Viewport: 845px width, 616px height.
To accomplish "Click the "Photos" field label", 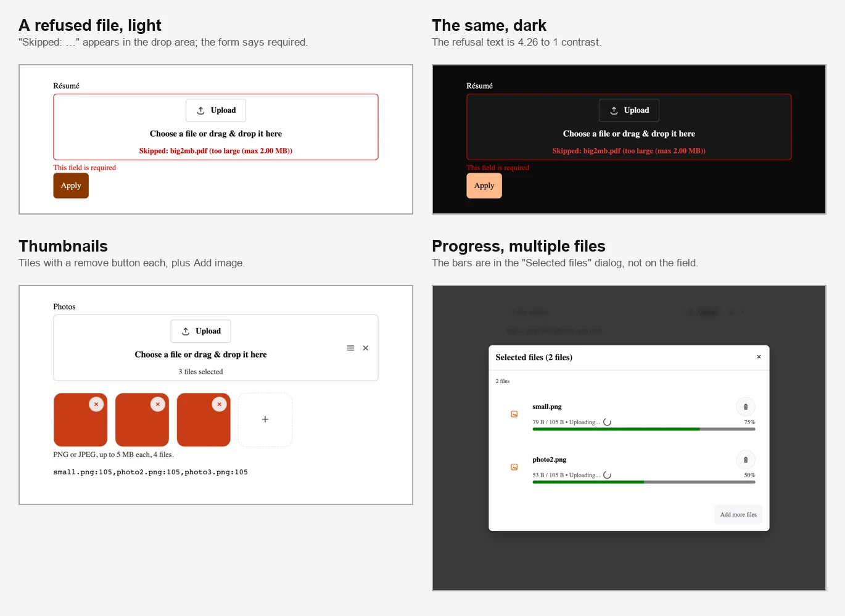I will click(x=64, y=306).
